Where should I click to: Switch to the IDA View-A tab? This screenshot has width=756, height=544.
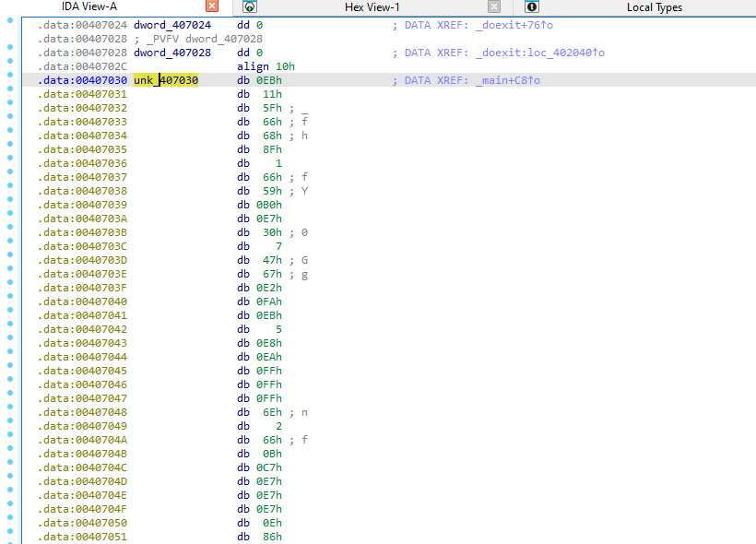click(x=89, y=6)
